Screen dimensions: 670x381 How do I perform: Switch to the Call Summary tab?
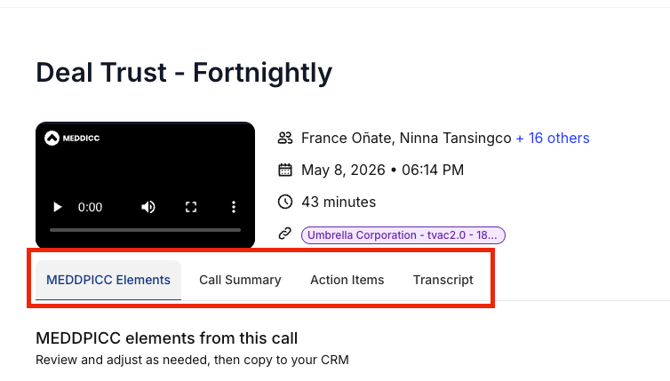pyautogui.click(x=240, y=280)
